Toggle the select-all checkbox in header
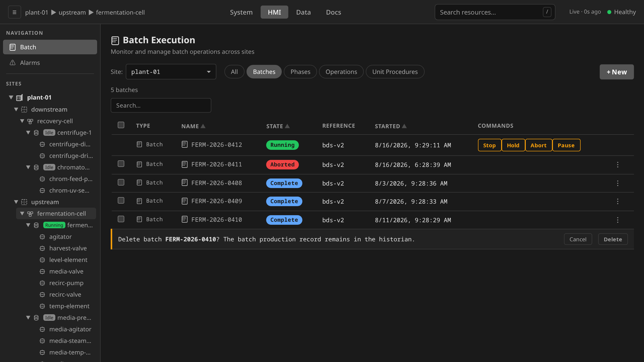Image resolution: width=644 pixels, height=362 pixels. tap(121, 125)
